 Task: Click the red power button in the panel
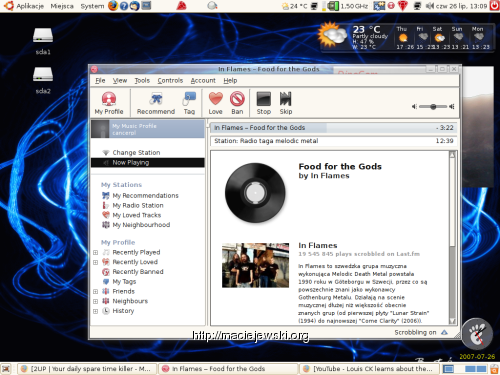494,6
